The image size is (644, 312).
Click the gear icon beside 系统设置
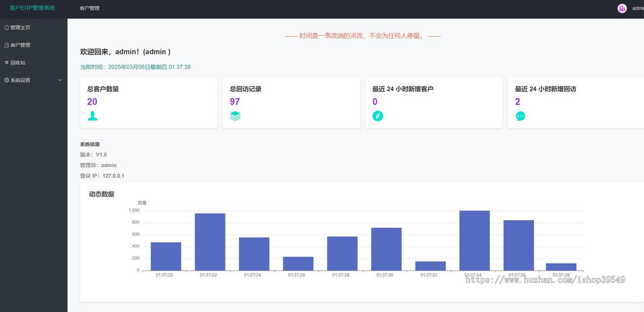coord(6,80)
